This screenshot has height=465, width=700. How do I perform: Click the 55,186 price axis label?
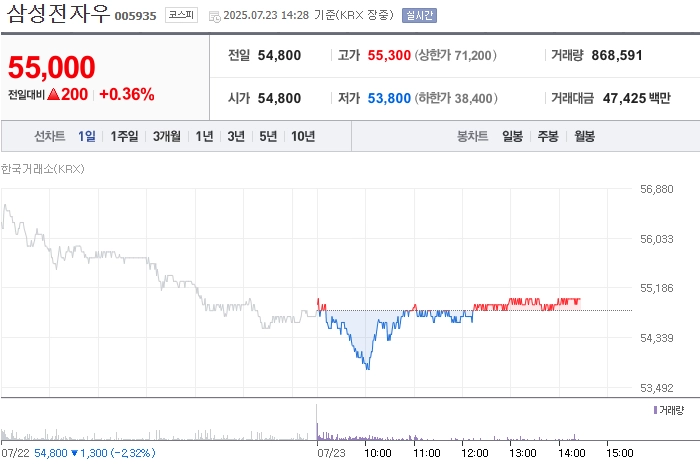pyautogui.click(x=656, y=288)
